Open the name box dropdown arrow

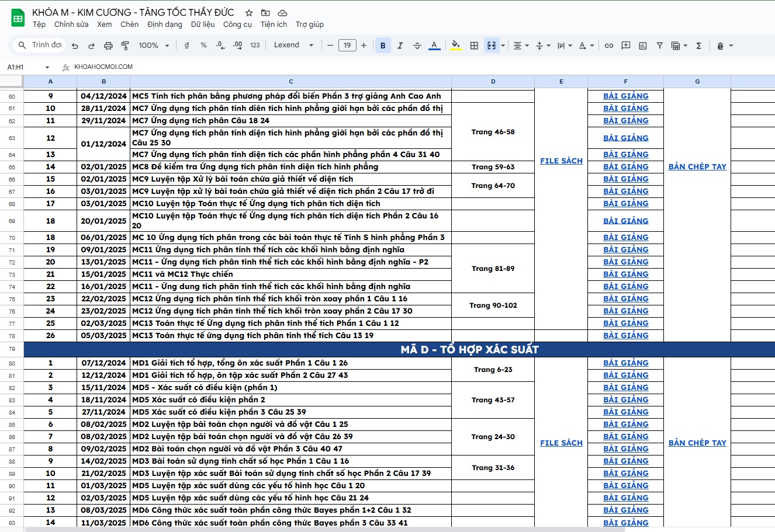[47, 67]
